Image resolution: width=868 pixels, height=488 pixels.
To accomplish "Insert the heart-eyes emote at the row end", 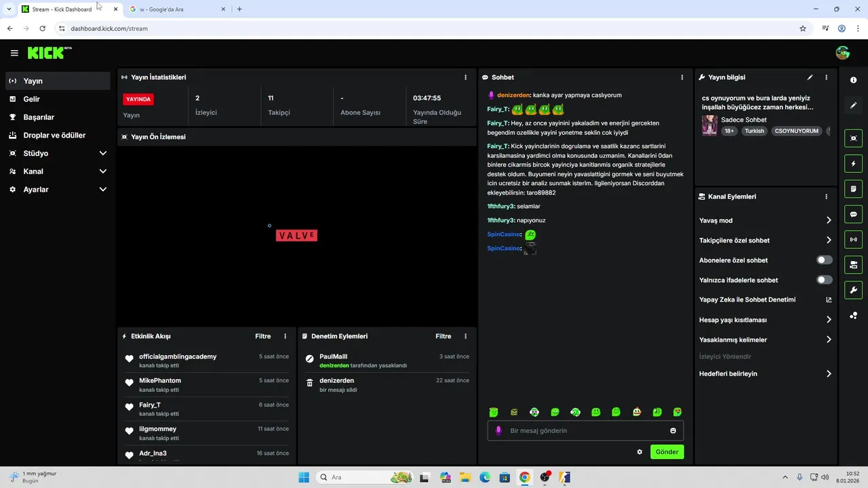I will [x=677, y=411].
